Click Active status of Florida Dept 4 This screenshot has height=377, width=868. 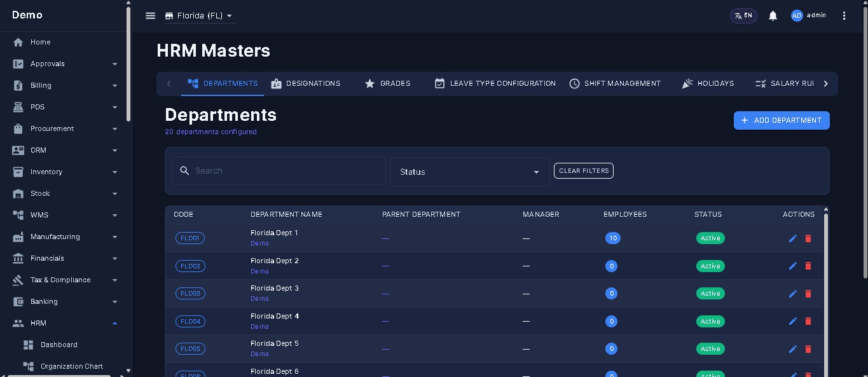pos(710,322)
